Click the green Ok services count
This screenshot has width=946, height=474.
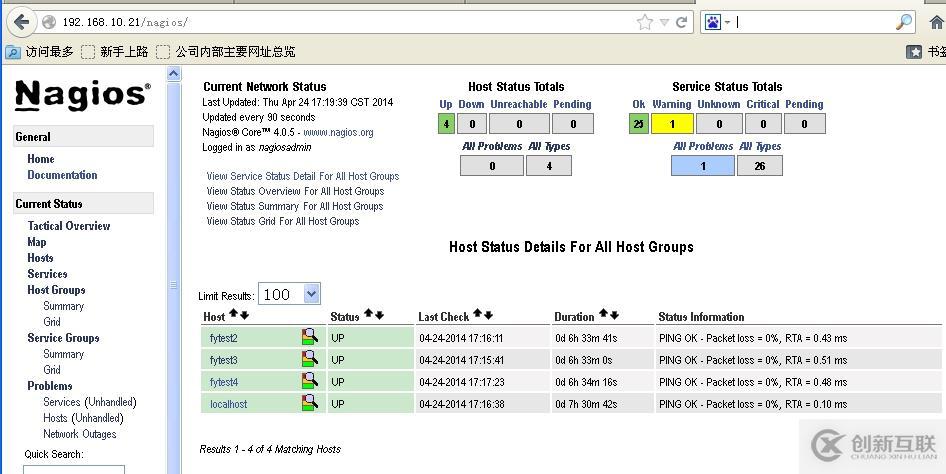(638, 124)
